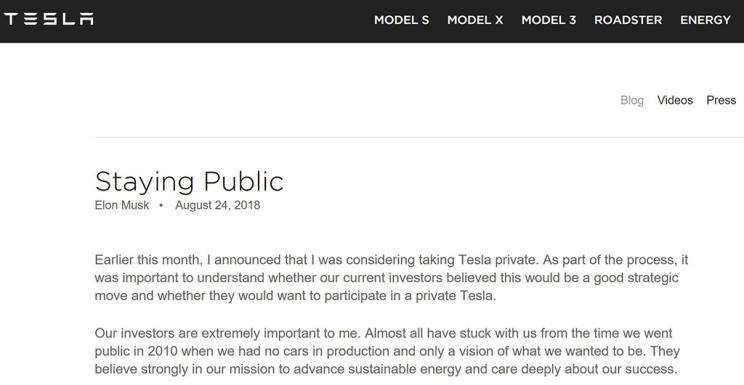The width and height of the screenshot is (744, 385).
Task: Click the line starting 'public in 2010 when'
Action: coord(387,351)
